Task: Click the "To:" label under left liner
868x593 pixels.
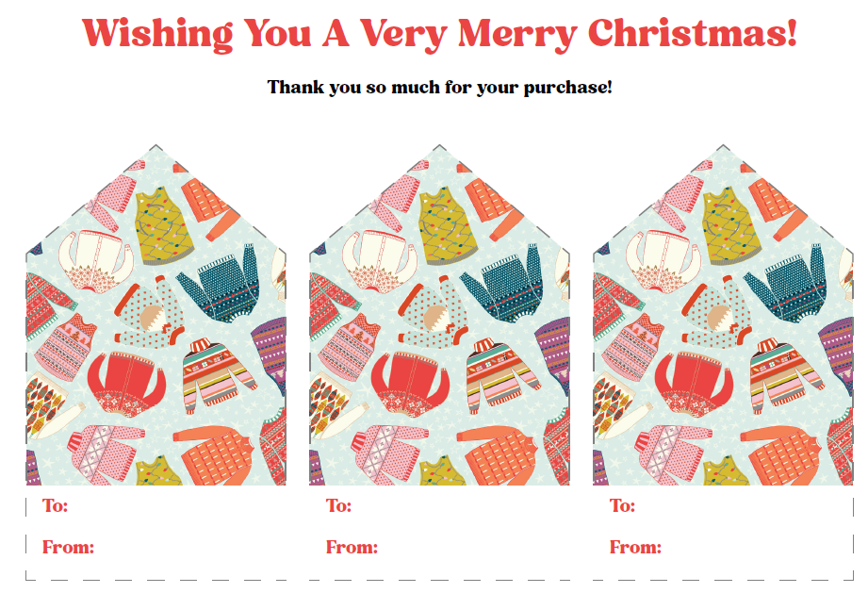Action: pos(56,506)
